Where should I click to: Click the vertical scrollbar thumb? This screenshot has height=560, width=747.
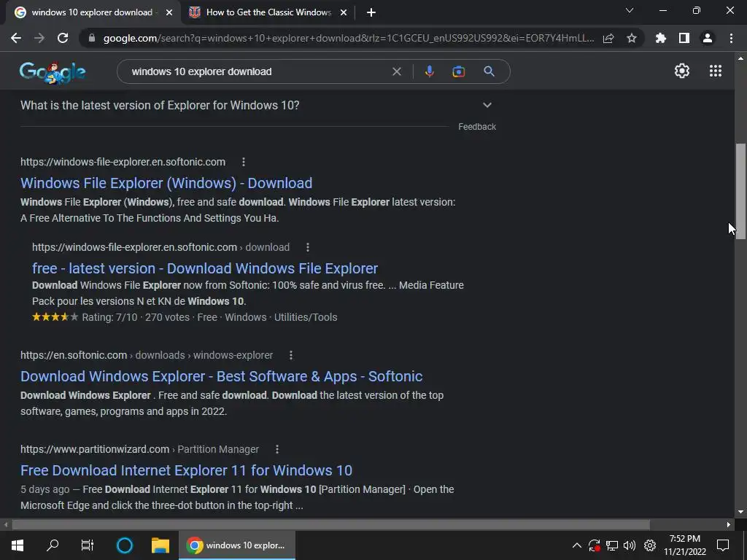[x=740, y=191]
